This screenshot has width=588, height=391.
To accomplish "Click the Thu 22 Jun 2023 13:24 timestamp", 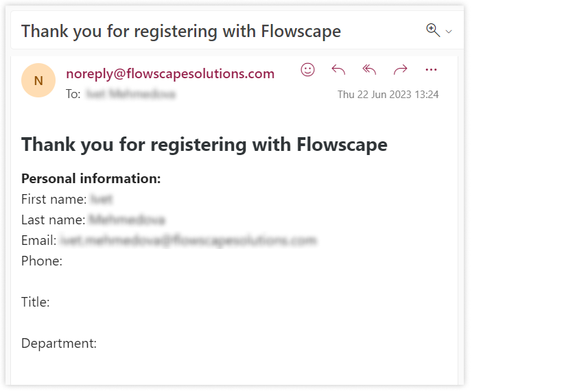I will pyautogui.click(x=388, y=95).
